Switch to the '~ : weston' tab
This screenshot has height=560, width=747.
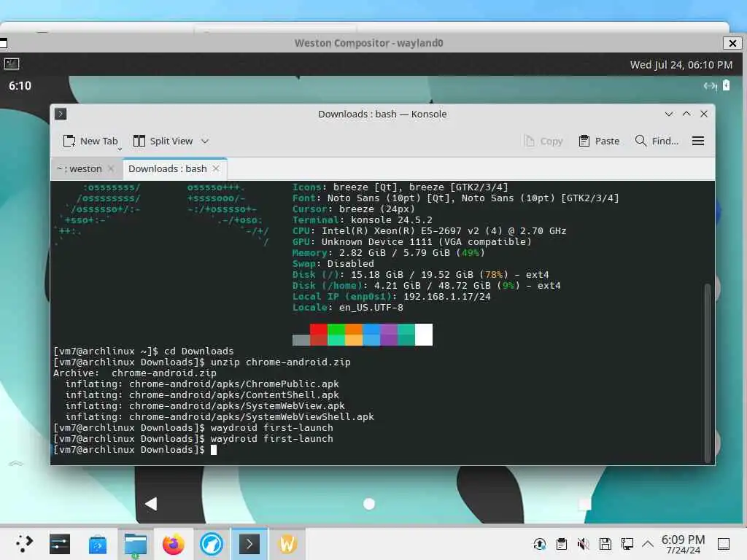coord(79,168)
